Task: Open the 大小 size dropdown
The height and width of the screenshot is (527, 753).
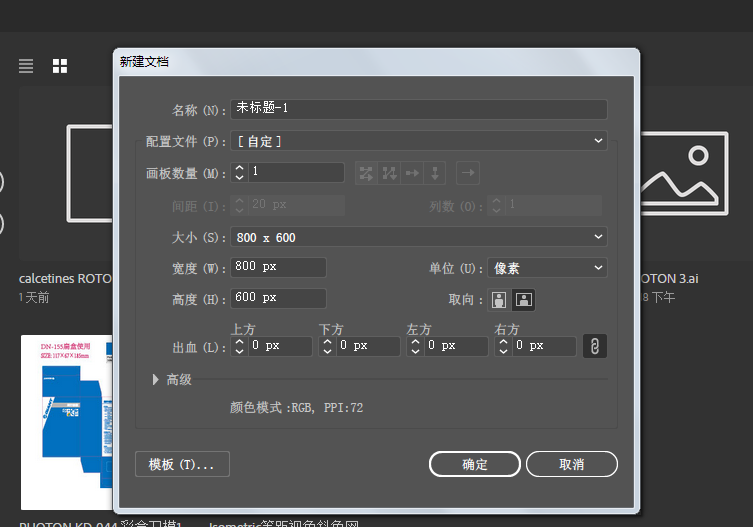Action: pos(419,237)
